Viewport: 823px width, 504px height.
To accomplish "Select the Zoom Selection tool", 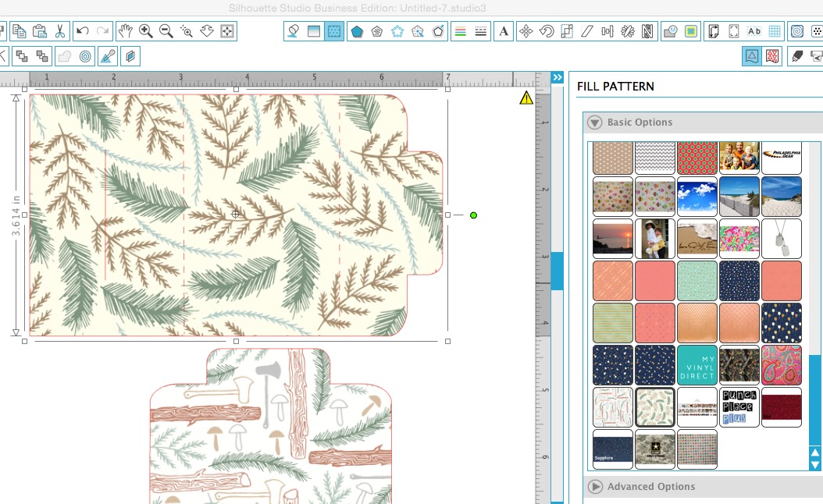I will coord(187,31).
